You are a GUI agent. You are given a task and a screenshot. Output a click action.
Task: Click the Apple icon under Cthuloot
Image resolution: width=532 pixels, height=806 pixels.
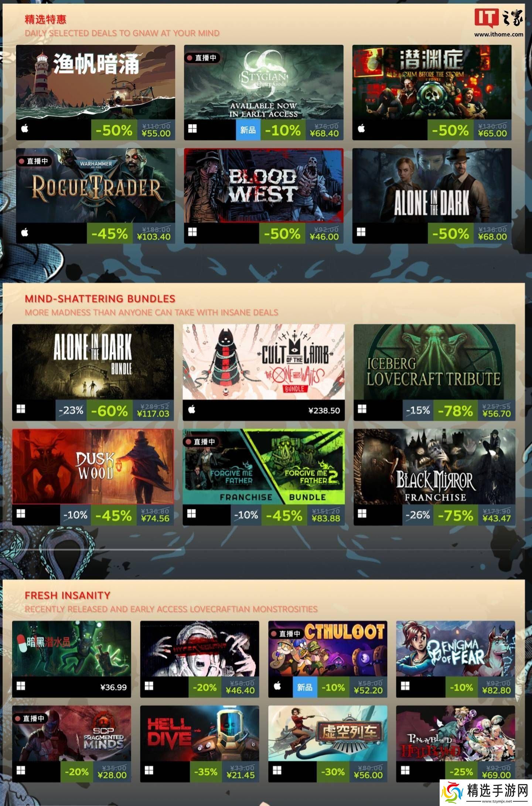click(x=277, y=686)
